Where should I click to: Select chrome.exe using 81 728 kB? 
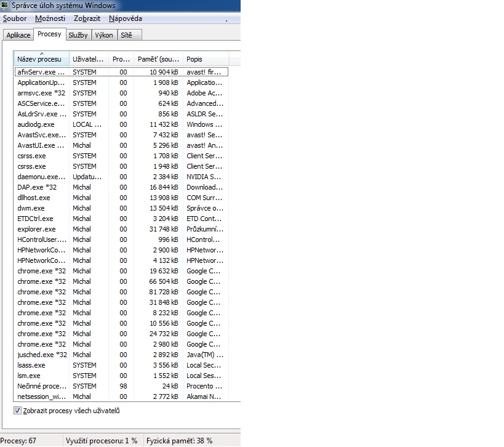(121, 292)
